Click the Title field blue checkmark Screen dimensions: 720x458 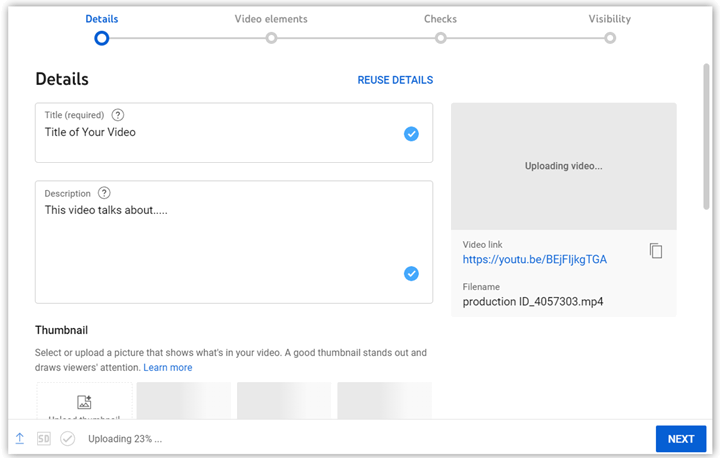pos(411,134)
